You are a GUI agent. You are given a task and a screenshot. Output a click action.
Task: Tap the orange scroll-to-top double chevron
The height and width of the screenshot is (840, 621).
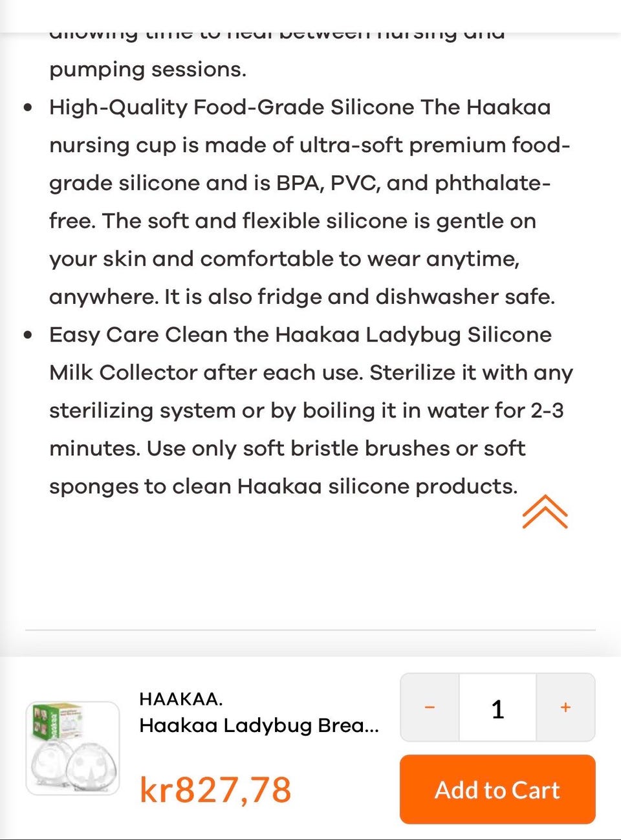pyautogui.click(x=545, y=512)
